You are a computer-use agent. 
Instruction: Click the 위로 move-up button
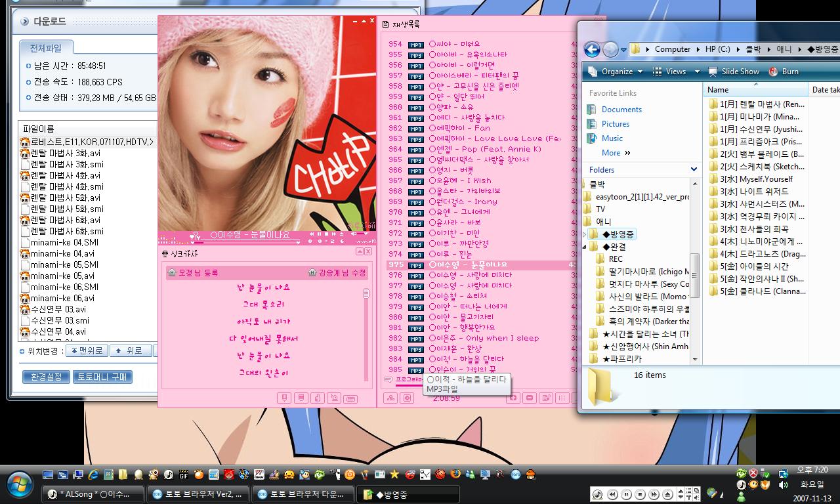coord(130,350)
